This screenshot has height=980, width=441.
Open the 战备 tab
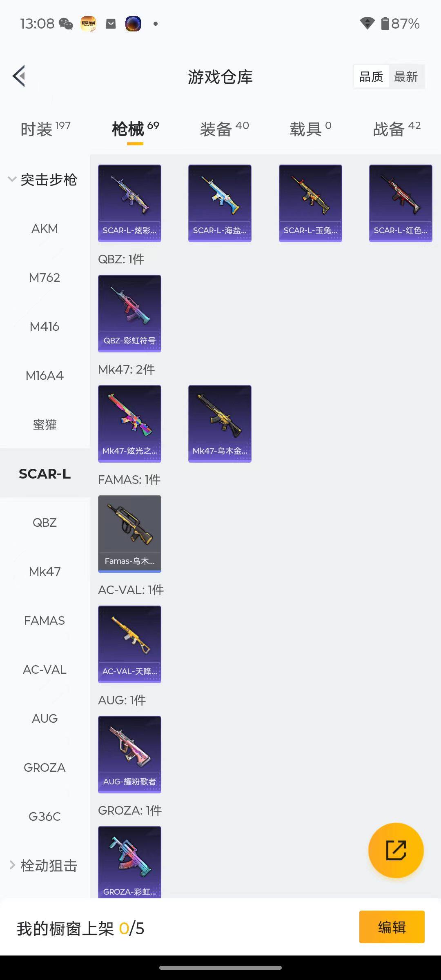point(396,129)
